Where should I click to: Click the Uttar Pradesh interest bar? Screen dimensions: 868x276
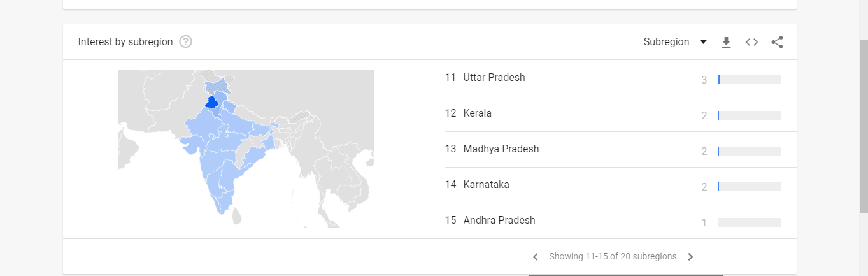(749, 80)
